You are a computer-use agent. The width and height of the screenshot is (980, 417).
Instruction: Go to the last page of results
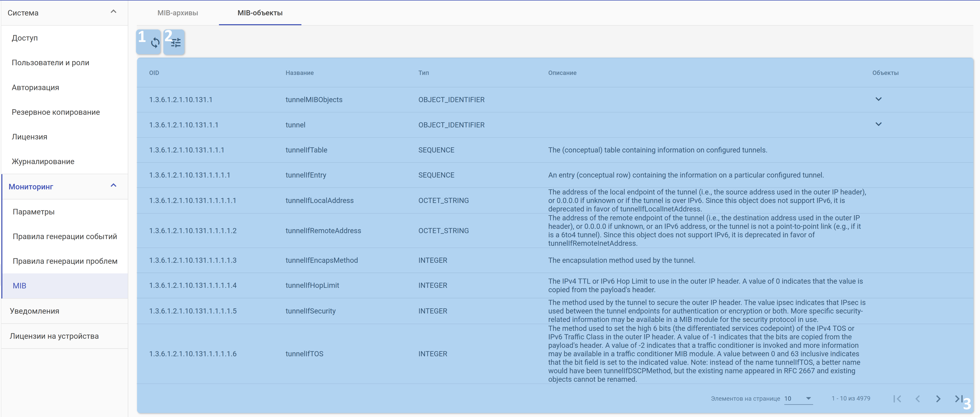tap(958, 398)
